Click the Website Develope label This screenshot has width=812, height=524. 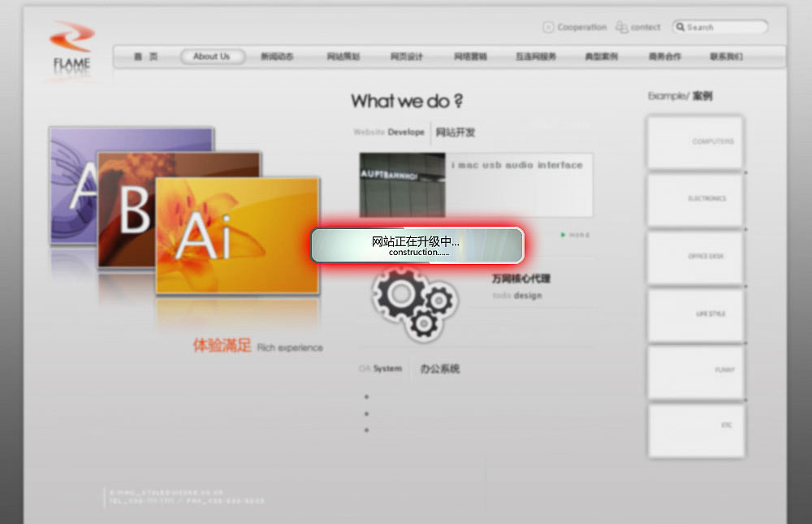(x=389, y=132)
